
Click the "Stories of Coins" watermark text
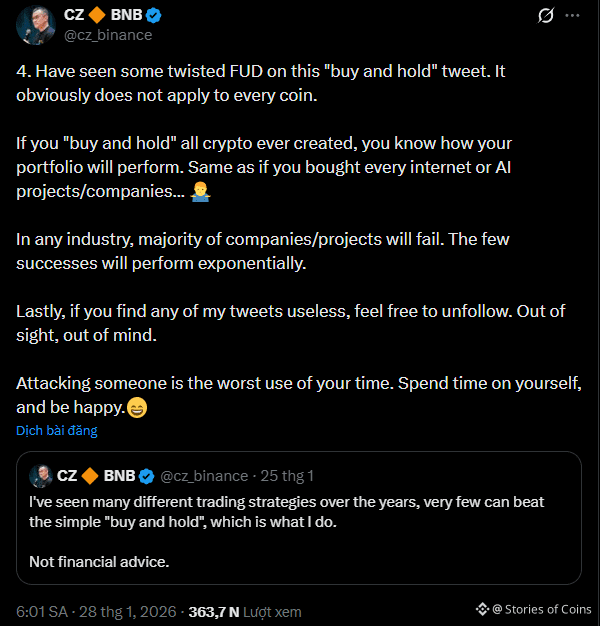[x=547, y=609]
